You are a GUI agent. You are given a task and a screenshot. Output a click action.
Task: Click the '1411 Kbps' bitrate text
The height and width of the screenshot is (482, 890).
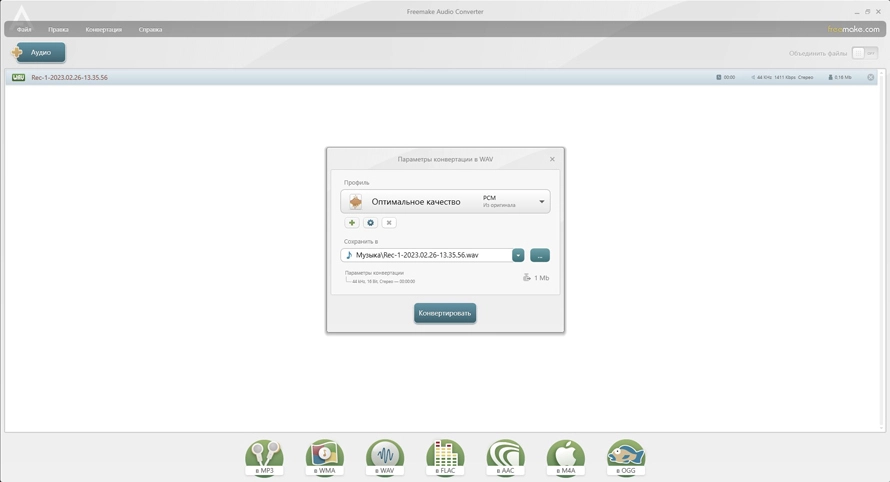pyautogui.click(x=785, y=77)
